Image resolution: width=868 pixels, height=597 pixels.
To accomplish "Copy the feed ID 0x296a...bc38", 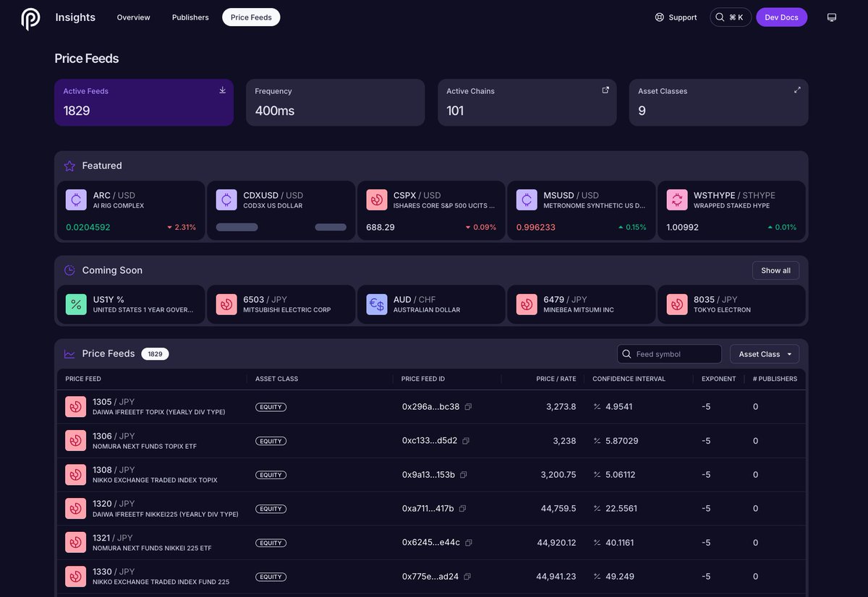I will (468, 407).
